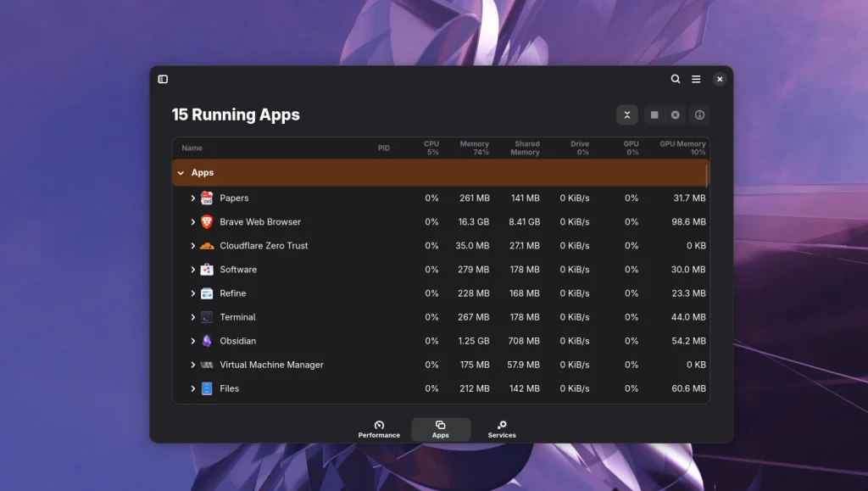
Task: Sort apps by the Memory column
Action: click(x=474, y=147)
